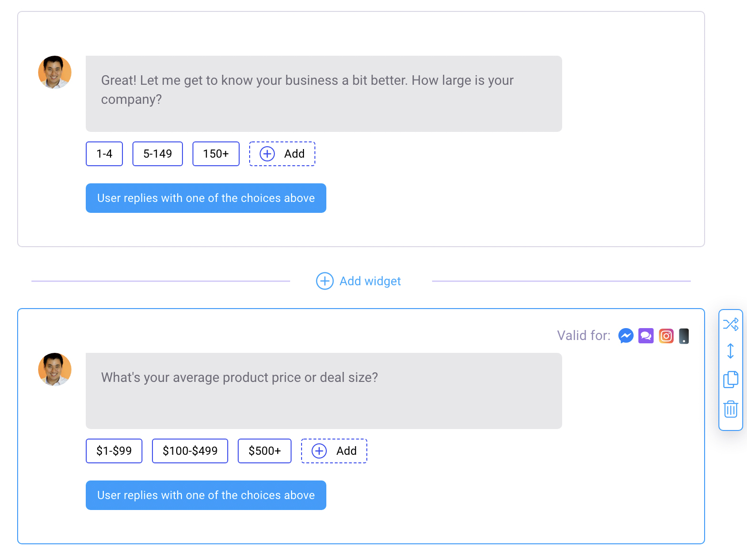Click the SMS phone channel icon

pos(684,336)
